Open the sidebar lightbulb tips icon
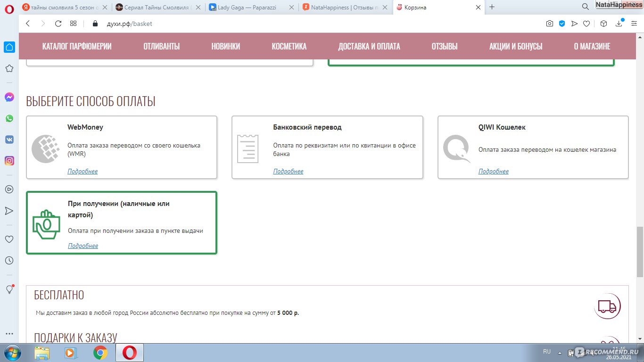 (x=9, y=289)
